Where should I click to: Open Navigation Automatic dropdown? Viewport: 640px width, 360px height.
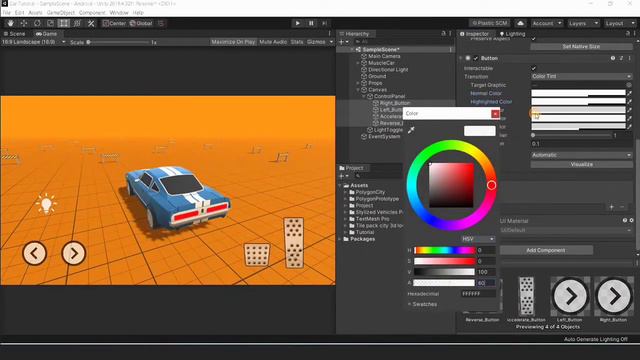pos(582,155)
